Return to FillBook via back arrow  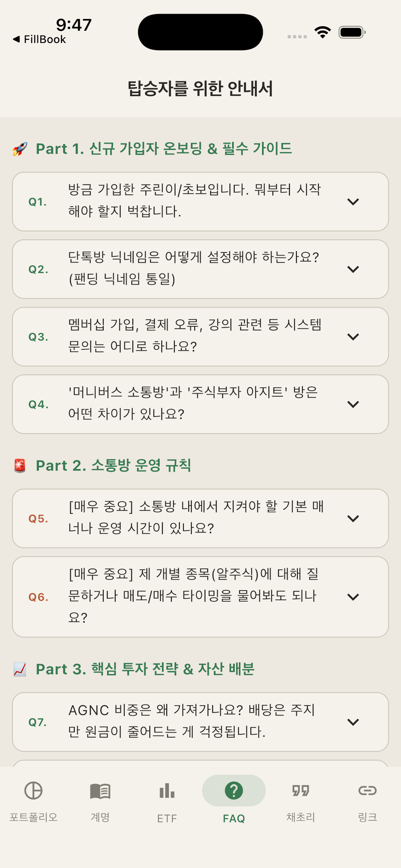[x=39, y=39]
